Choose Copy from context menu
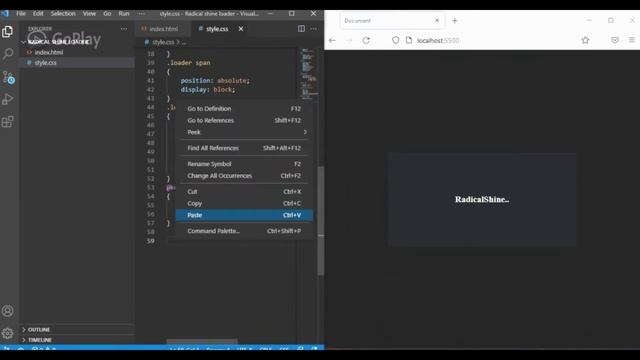This screenshot has height=360, width=640. 244,203
